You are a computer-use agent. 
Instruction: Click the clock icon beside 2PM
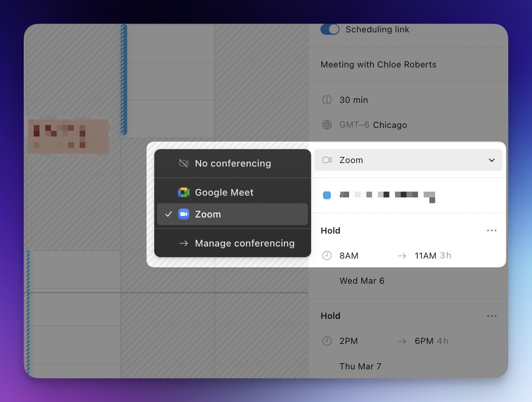327,341
